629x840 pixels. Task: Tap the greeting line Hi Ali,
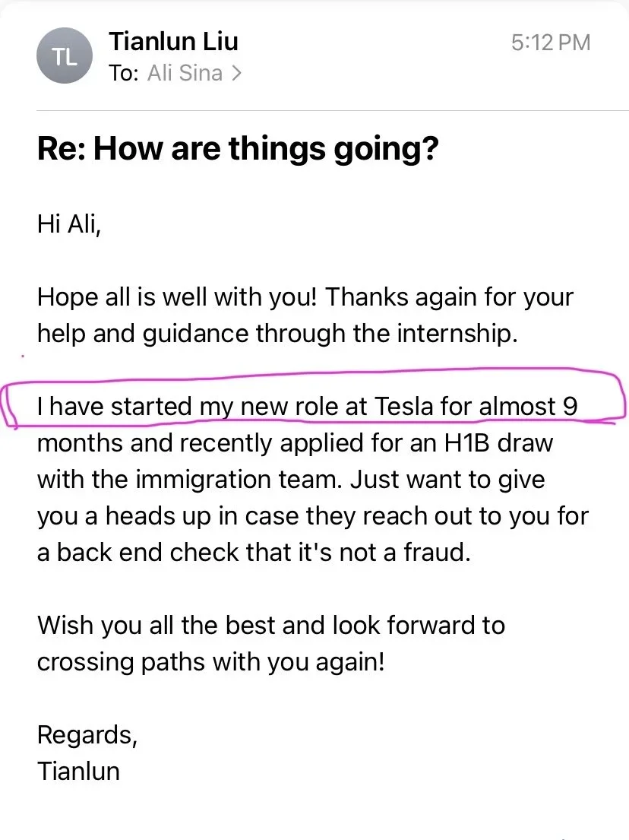[x=68, y=225]
